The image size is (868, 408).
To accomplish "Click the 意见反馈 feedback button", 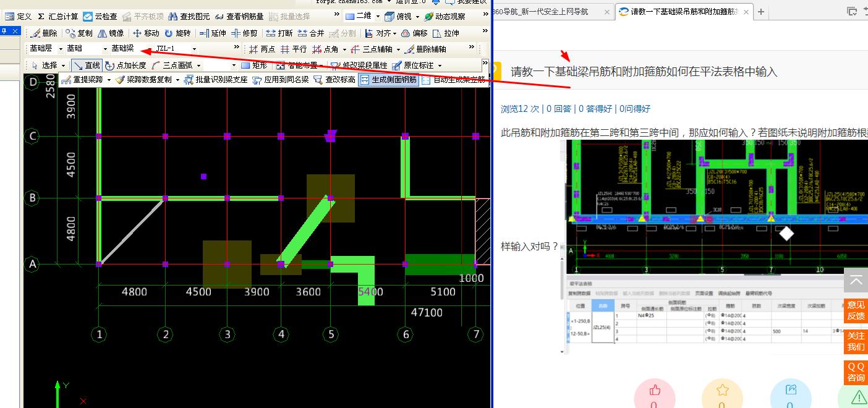I will pyautogui.click(x=856, y=310).
